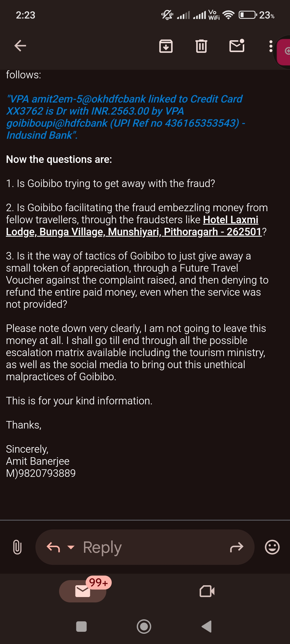Screen dimensions: 290x644
Task: Tap the reply arrow icon in the reply bar
Action: [53, 547]
